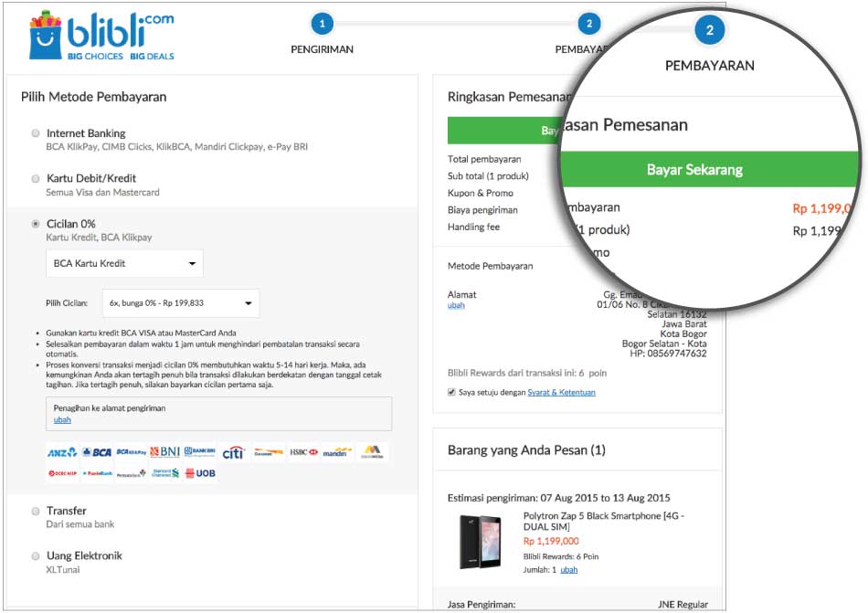Click the BCA bank logo
The width and height of the screenshot is (868, 613).
(97, 452)
